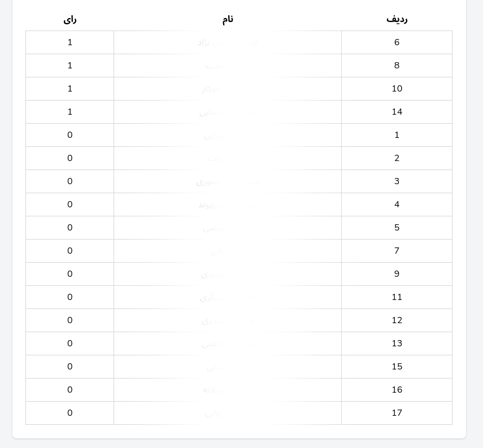
Task: Click the row number 16 cell
Action: point(397,390)
